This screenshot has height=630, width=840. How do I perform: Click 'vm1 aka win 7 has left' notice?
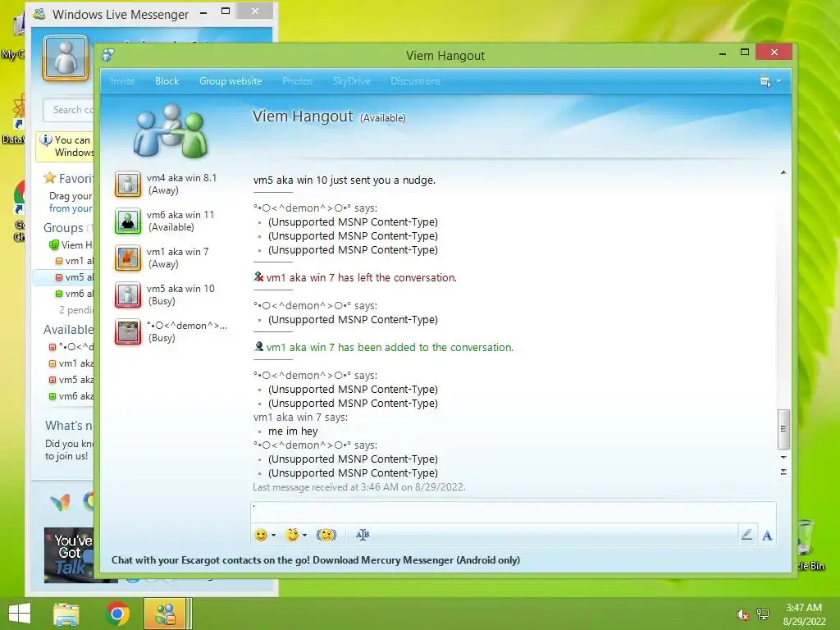361,277
